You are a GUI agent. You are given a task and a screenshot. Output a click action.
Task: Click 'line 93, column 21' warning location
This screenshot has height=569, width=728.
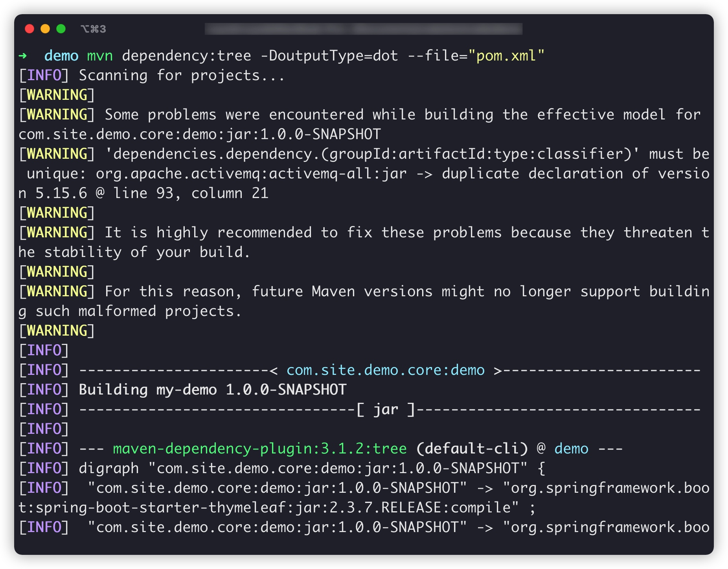(191, 193)
